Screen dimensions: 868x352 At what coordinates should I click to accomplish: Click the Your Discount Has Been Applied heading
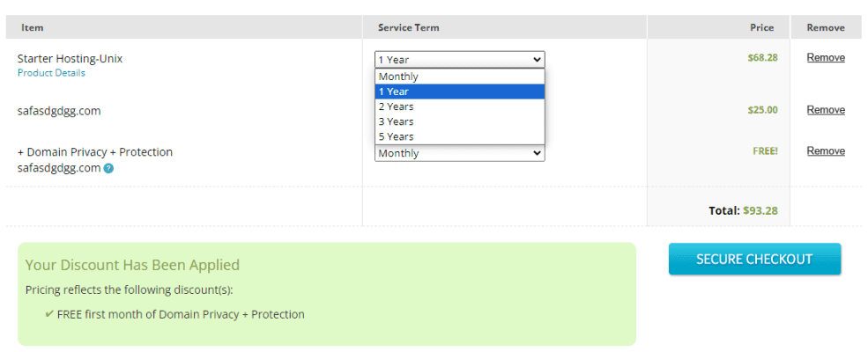tap(132, 265)
